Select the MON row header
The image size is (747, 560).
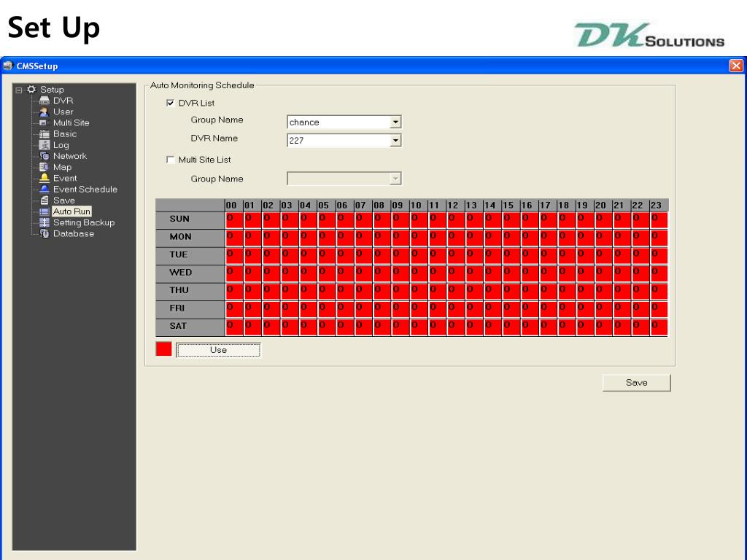click(x=190, y=237)
